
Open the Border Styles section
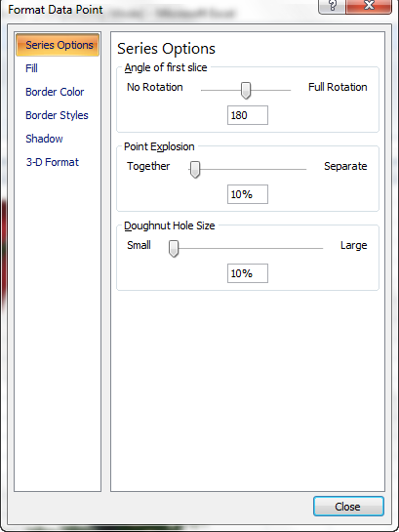tap(57, 115)
